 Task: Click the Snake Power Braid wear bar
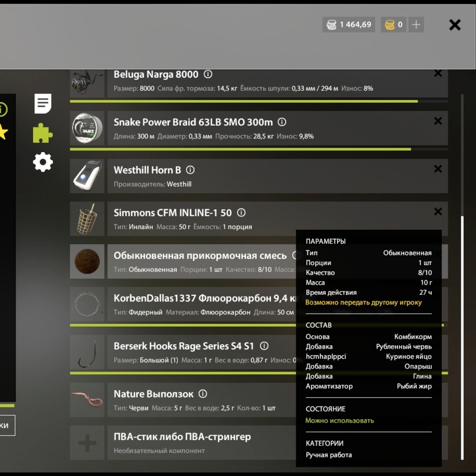259,149
